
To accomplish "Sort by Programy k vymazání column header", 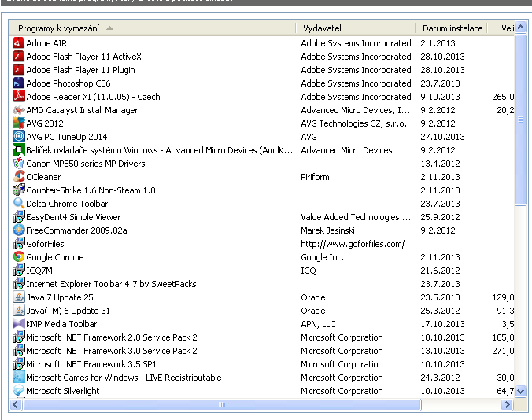I will 153,28.
